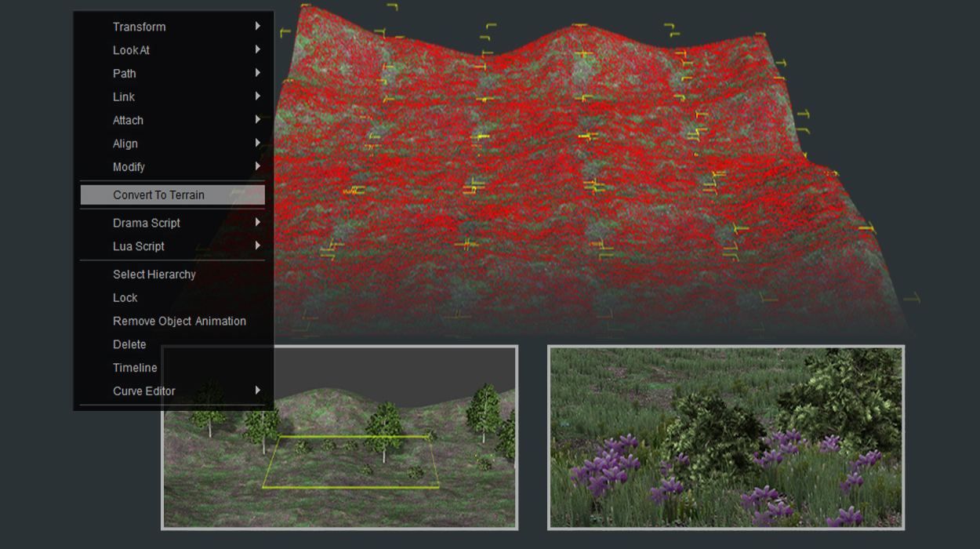980x549 pixels.
Task: Select the Lock menu entry
Action: (172, 298)
